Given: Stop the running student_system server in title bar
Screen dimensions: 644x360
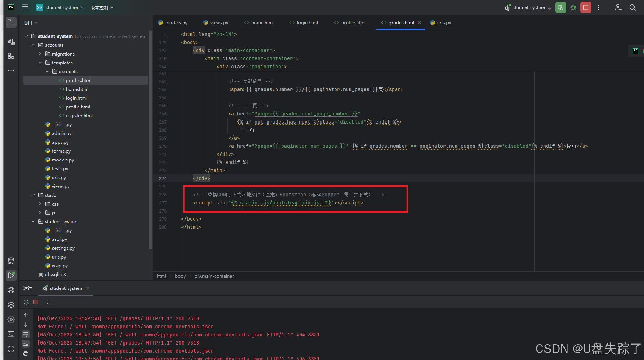Looking at the screenshot, I should 586,7.
